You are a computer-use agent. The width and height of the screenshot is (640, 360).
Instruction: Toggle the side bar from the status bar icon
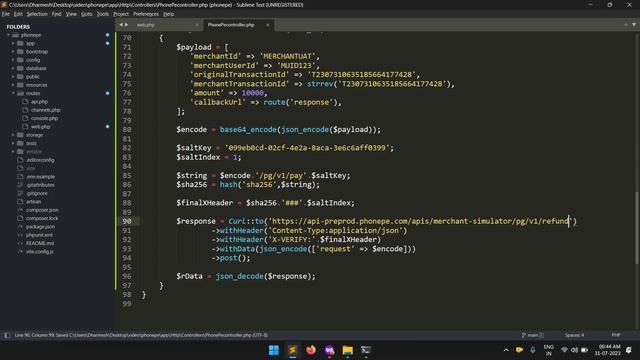(x=7, y=335)
